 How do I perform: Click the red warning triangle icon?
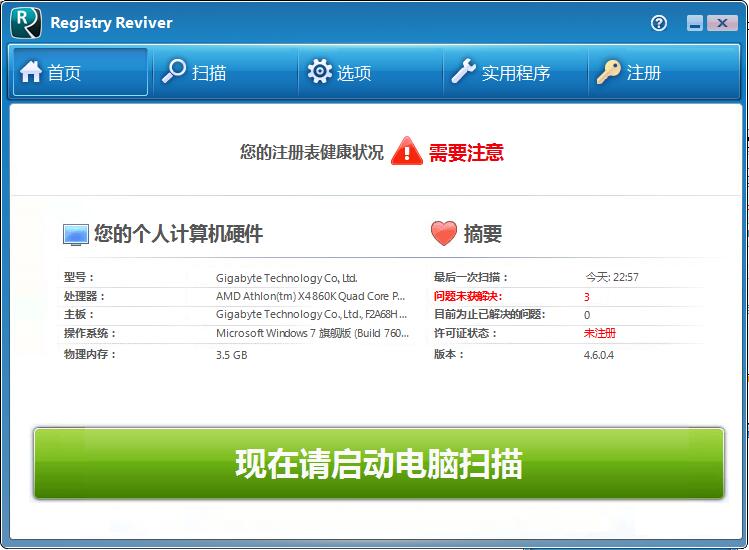407,152
